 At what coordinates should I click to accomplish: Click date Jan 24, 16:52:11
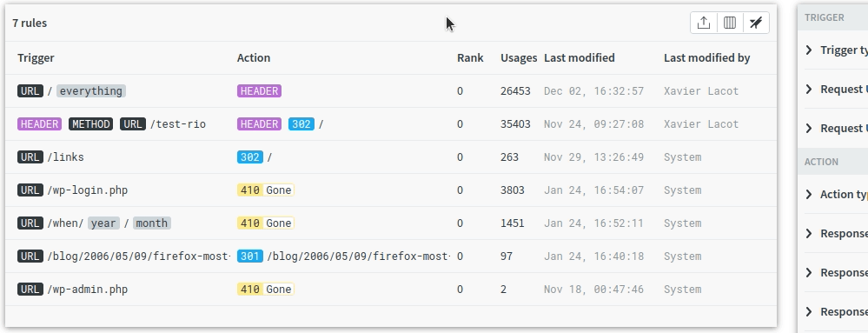tap(594, 223)
